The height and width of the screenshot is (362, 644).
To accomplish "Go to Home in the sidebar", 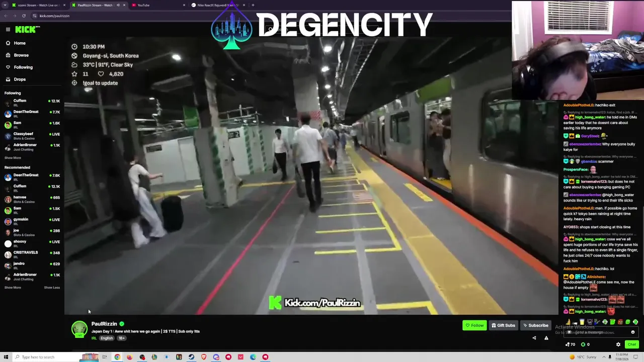I will pyautogui.click(x=20, y=43).
